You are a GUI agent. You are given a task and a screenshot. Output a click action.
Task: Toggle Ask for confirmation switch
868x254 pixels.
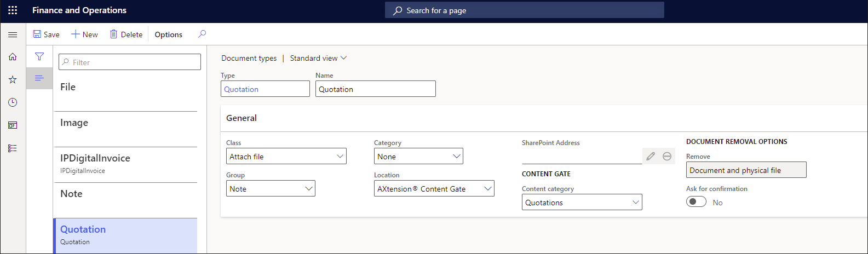click(x=696, y=202)
